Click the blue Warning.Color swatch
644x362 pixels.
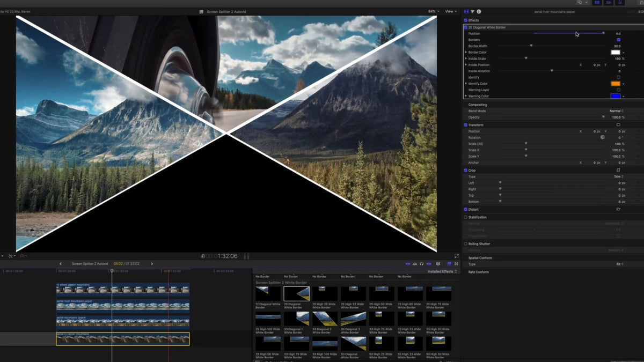click(x=616, y=96)
